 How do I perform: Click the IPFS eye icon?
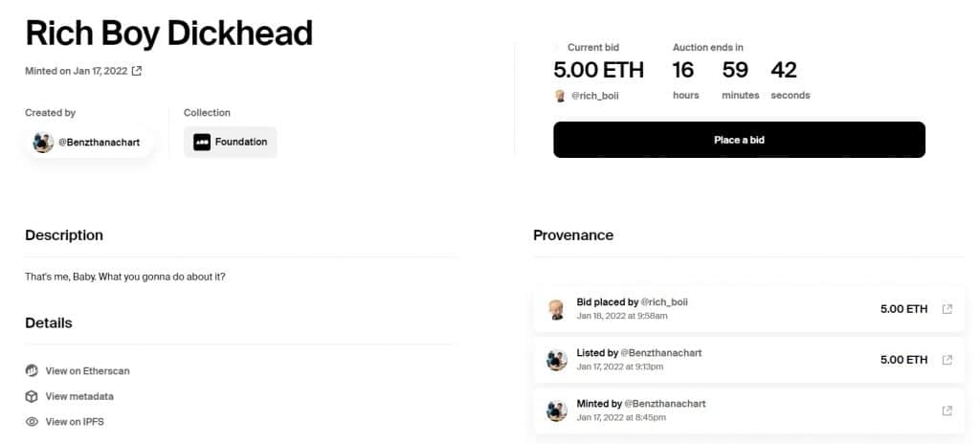(x=32, y=422)
